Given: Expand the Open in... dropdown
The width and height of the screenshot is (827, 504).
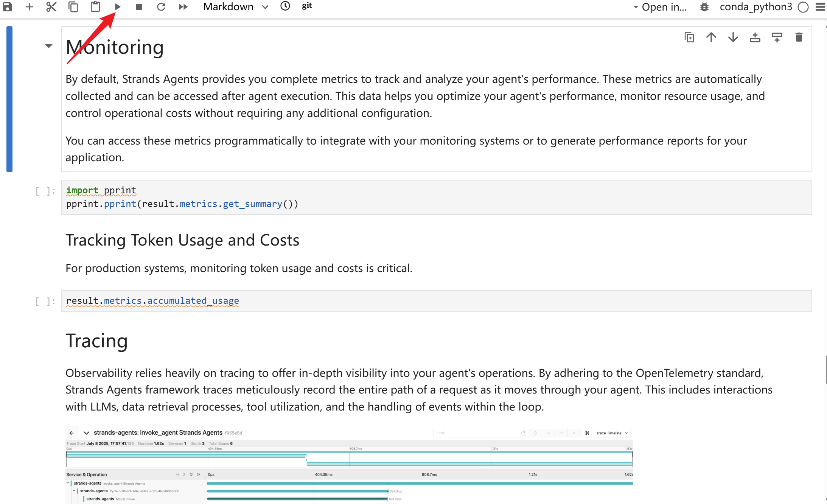Looking at the screenshot, I should 660,7.
